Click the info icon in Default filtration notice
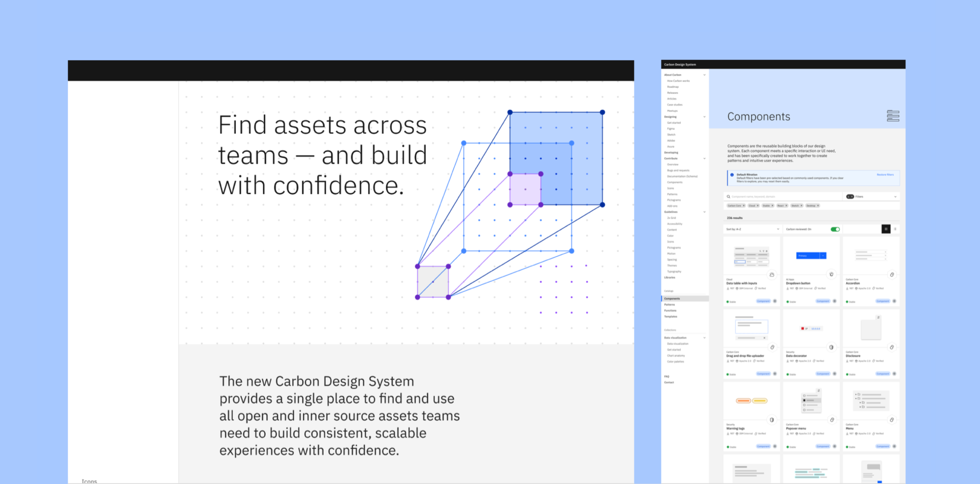The width and height of the screenshot is (980, 484). (x=732, y=175)
